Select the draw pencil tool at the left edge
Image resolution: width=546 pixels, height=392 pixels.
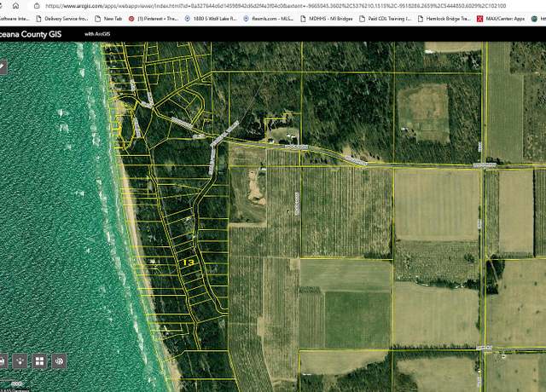coord(3,66)
